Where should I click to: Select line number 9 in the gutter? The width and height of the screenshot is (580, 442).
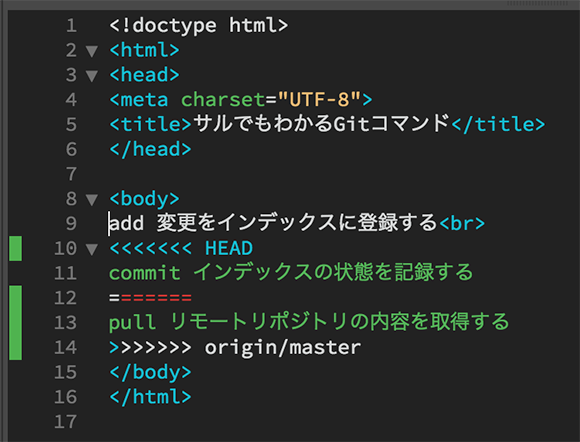pos(71,224)
